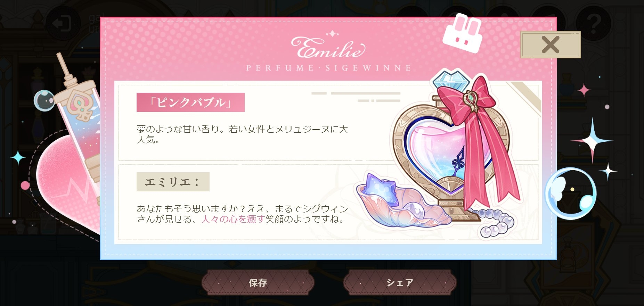
Task: Click the seashell with the blue star
Action: coord(401,202)
